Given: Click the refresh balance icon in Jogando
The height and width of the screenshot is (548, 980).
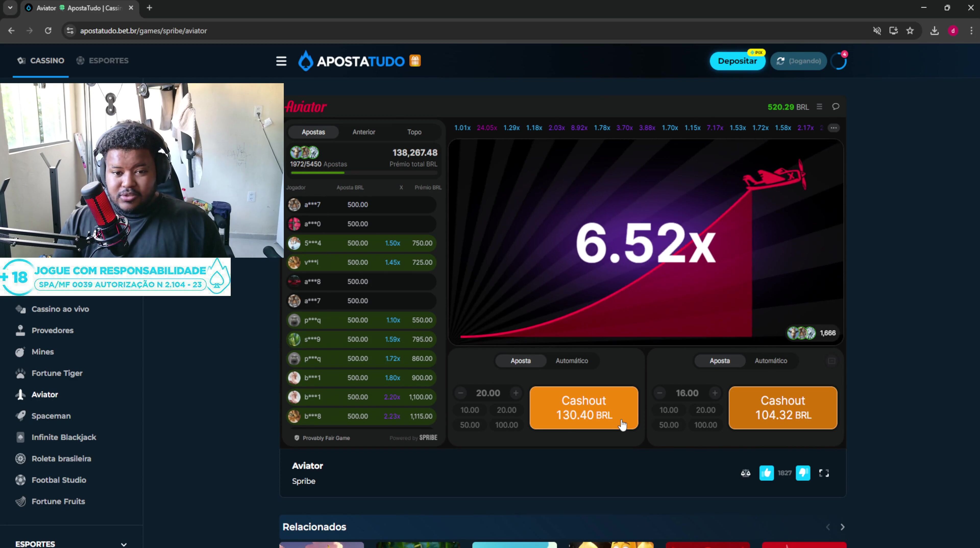Looking at the screenshot, I should [781, 61].
